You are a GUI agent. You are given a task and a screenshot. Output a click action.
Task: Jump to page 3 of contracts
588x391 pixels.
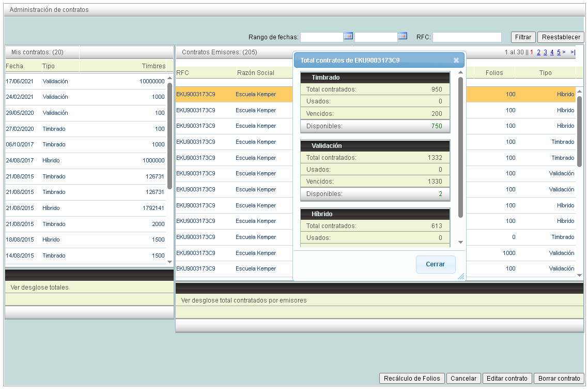click(x=545, y=52)
